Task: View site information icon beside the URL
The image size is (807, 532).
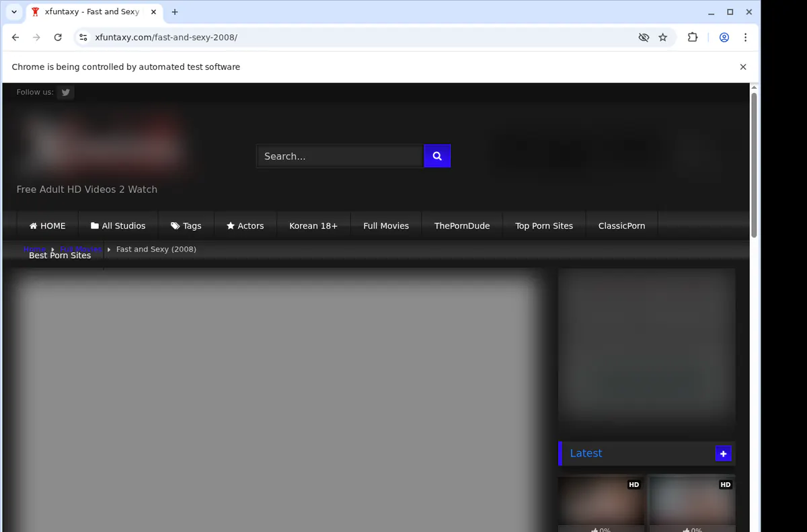Action: tap(83, 38)
